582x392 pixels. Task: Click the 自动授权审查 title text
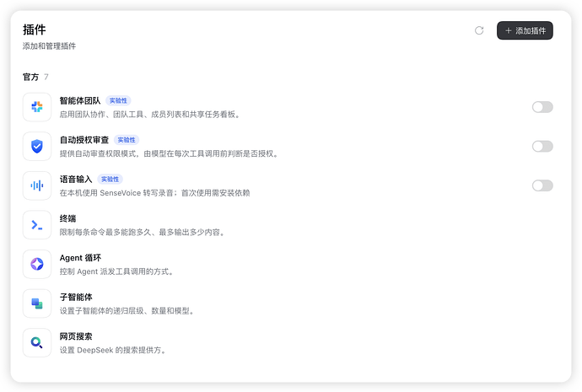[x=84, y=140]
